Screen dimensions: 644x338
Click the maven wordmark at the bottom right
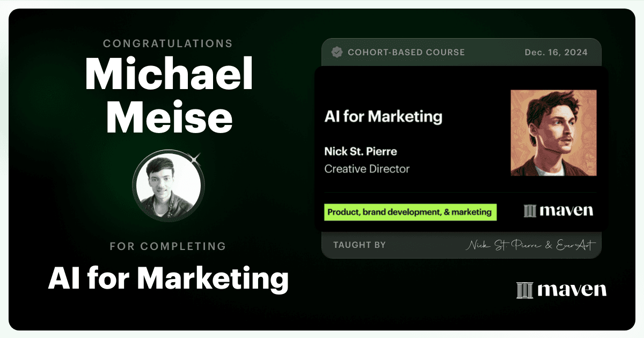click(x=572, y=290)
